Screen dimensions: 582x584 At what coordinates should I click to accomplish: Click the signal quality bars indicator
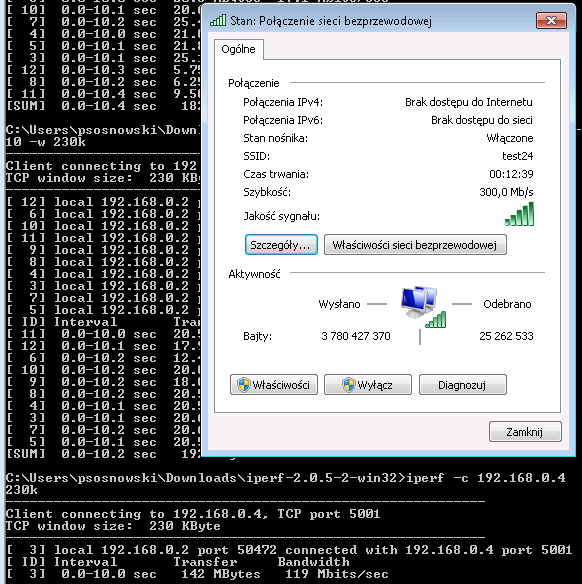pyautogui.click(x=519, y=214)
